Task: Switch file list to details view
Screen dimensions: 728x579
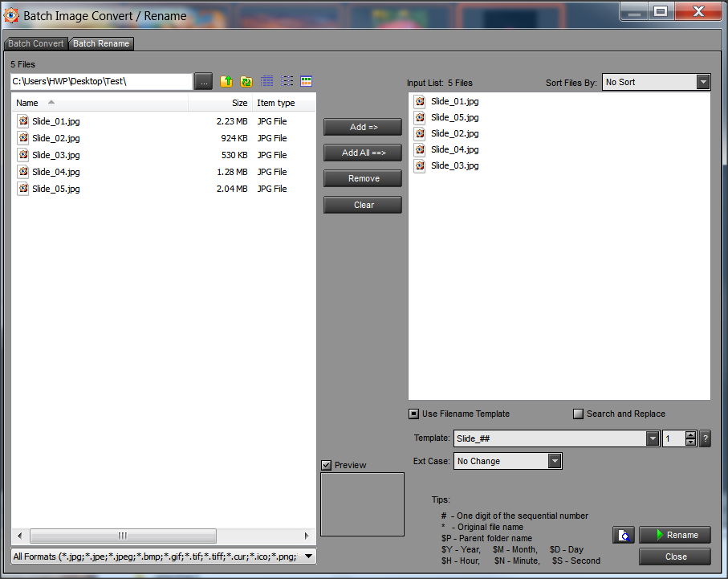Action: pos(267,81)
